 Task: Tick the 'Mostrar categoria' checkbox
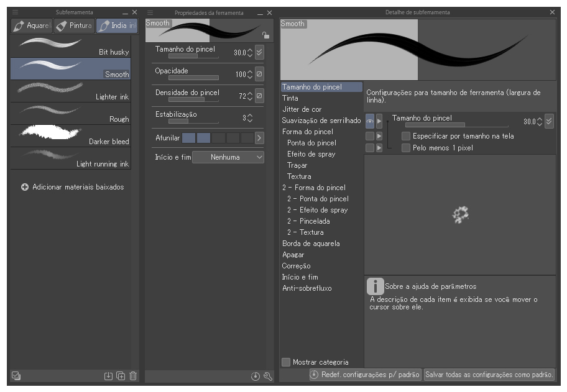pos(286,362)
